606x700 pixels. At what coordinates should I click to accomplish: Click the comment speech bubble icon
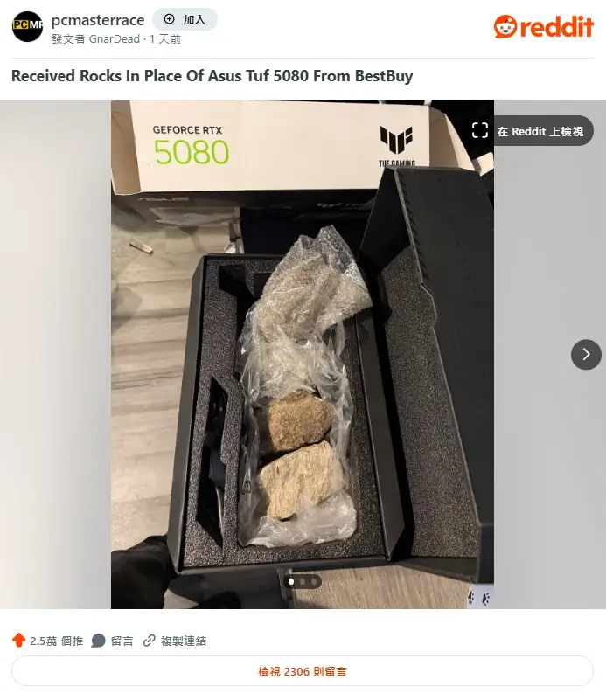pyautogui.click(x=98, y=641)
